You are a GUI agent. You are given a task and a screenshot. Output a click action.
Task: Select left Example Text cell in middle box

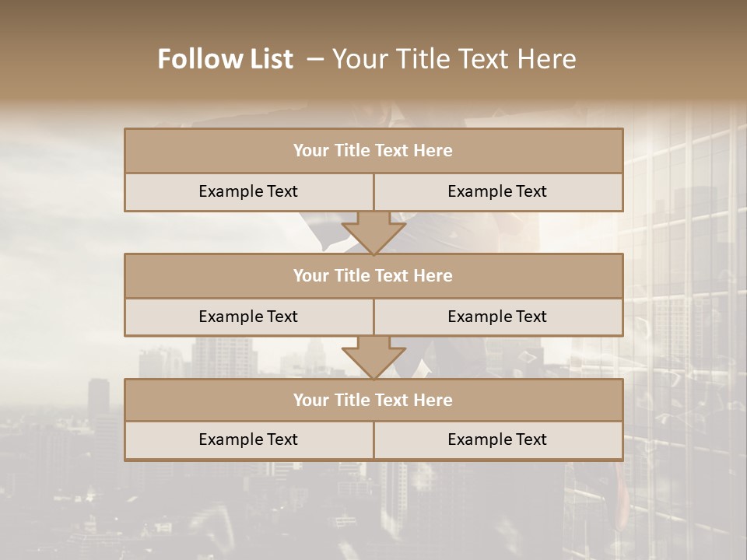pos(248,317)
